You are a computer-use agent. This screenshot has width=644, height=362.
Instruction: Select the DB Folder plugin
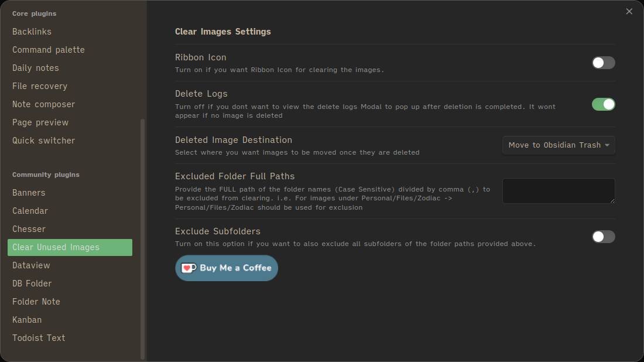32,283
